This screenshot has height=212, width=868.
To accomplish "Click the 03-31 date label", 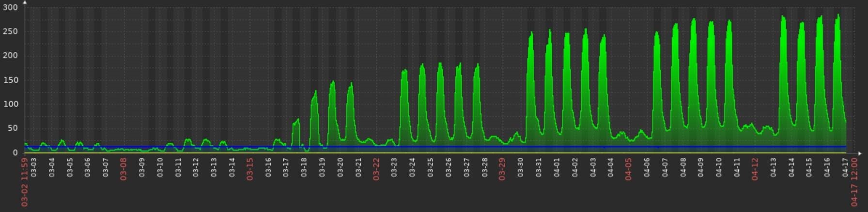I will click(538, 167).
